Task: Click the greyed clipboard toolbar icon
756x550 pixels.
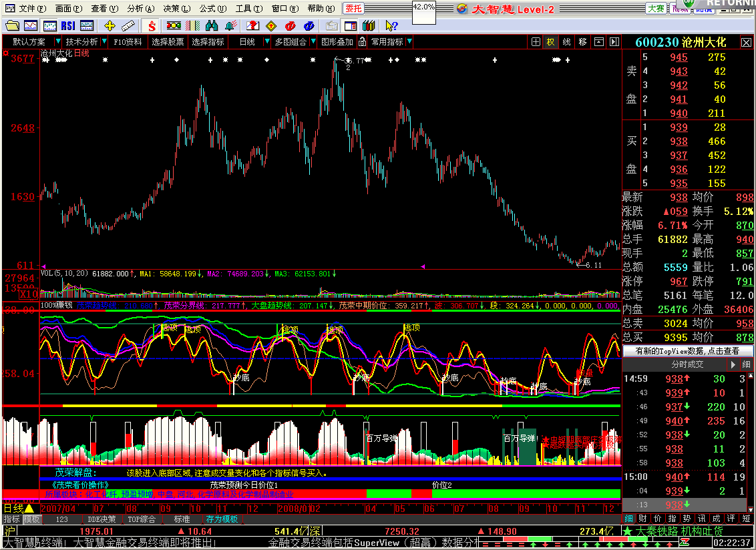Action: [331, 25]
